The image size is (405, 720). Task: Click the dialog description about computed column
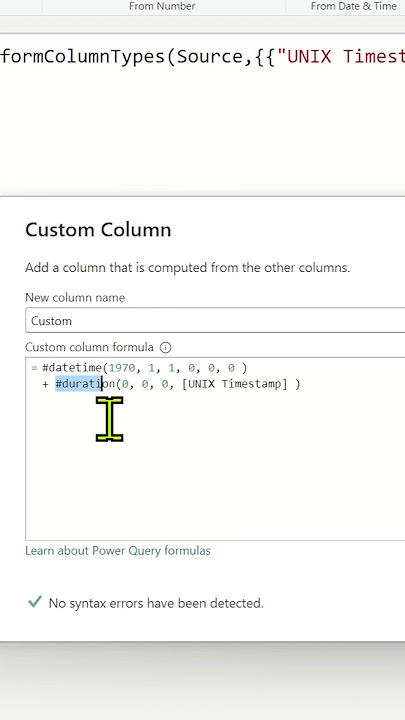pyautogui.click(x=187, y=268)
